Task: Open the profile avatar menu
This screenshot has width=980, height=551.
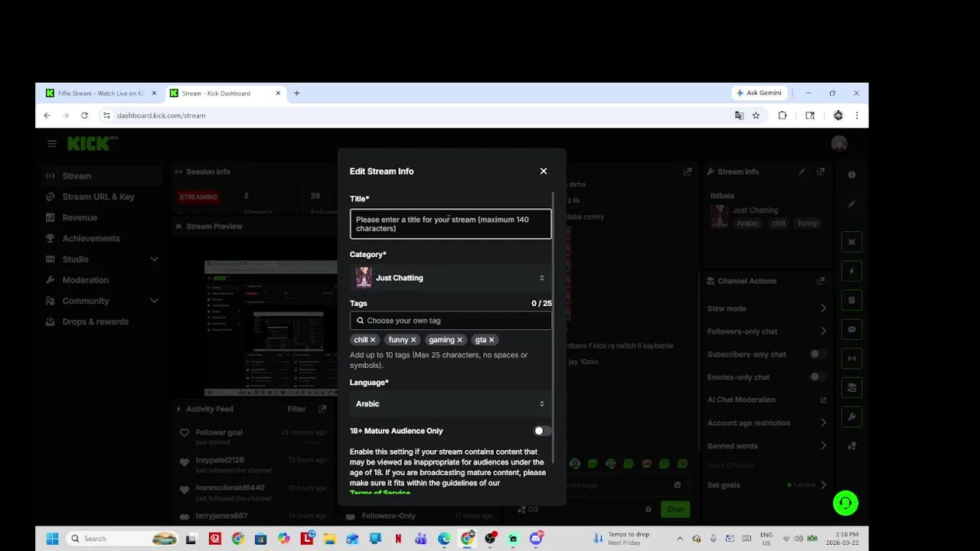Action: [839, 144]
